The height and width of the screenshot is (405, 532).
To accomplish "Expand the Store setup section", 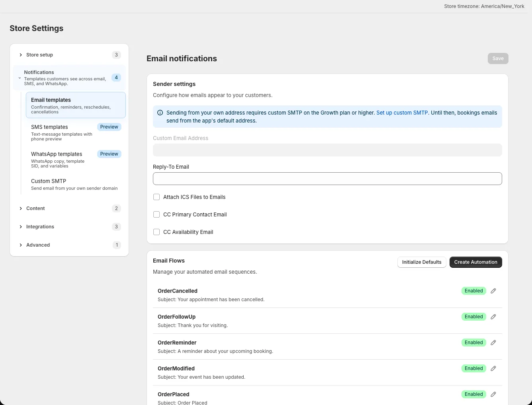I will click(69, 55).
